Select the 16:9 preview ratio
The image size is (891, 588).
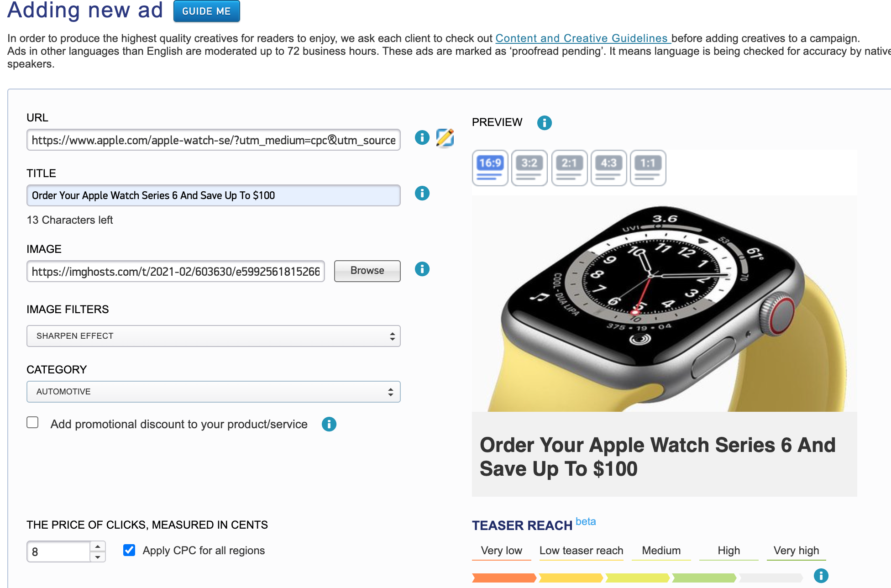[490, 168]
